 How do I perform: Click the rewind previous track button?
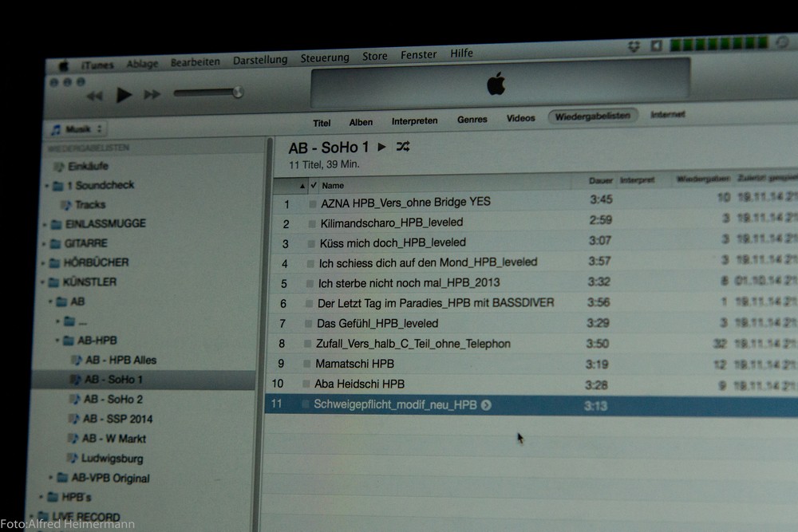pos(94,96)
